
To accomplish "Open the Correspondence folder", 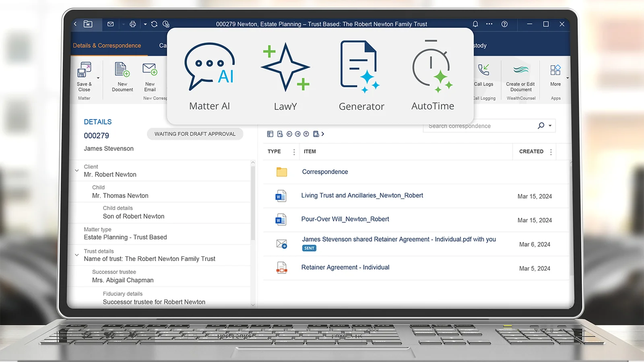I will tap(325, 172).
